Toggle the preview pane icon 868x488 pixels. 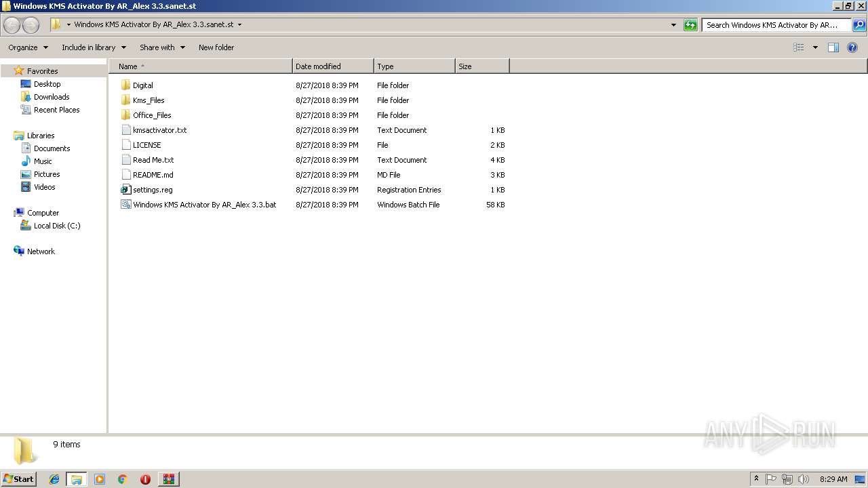pos(833,47)
